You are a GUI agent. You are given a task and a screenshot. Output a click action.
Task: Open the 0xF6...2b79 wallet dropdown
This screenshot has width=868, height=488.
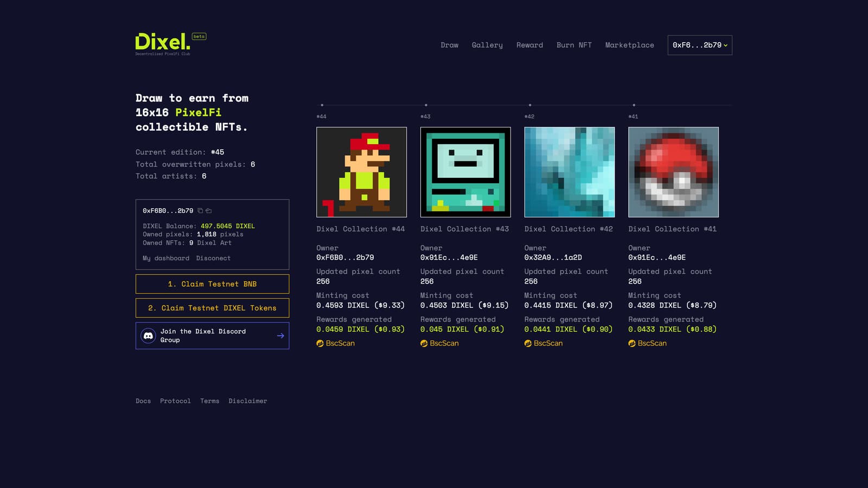click(x=700, y=45)
